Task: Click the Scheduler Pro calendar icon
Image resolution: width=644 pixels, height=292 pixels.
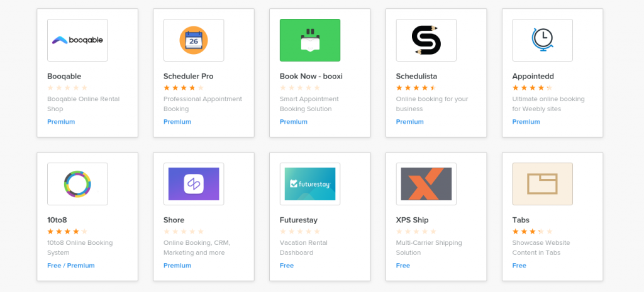Action: coord(194,40)
